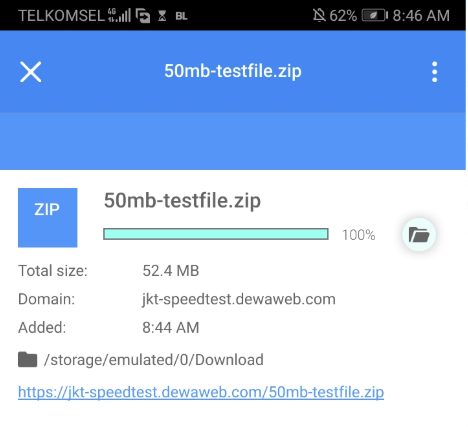Tap the 50mb-testfile.zip title in the header
Image resolution: width=468 pixels, height=427 pixels.
point(233,71)
